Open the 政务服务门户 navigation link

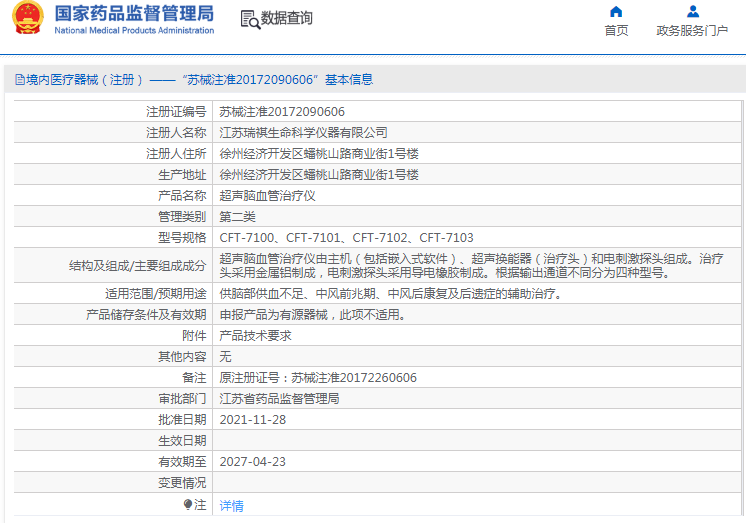click(x=692, y=31)
